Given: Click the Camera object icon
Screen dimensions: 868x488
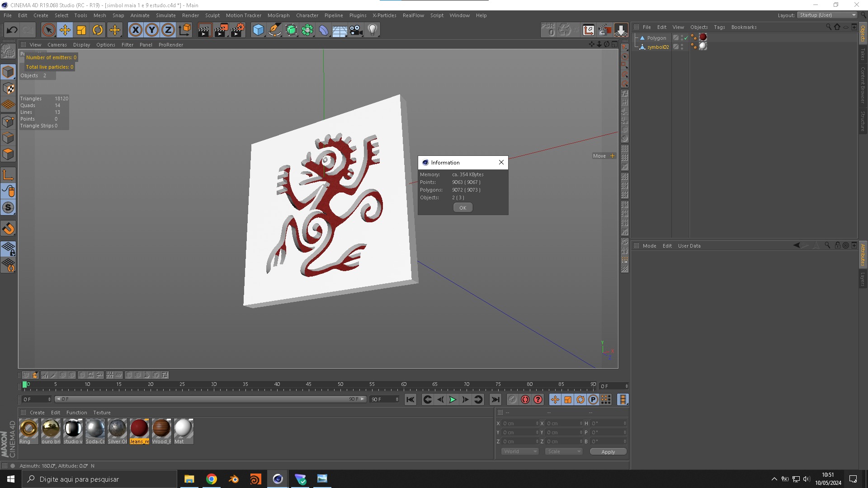Looking at the screenshot, I should pyautogui.click(x=356, y=30).
